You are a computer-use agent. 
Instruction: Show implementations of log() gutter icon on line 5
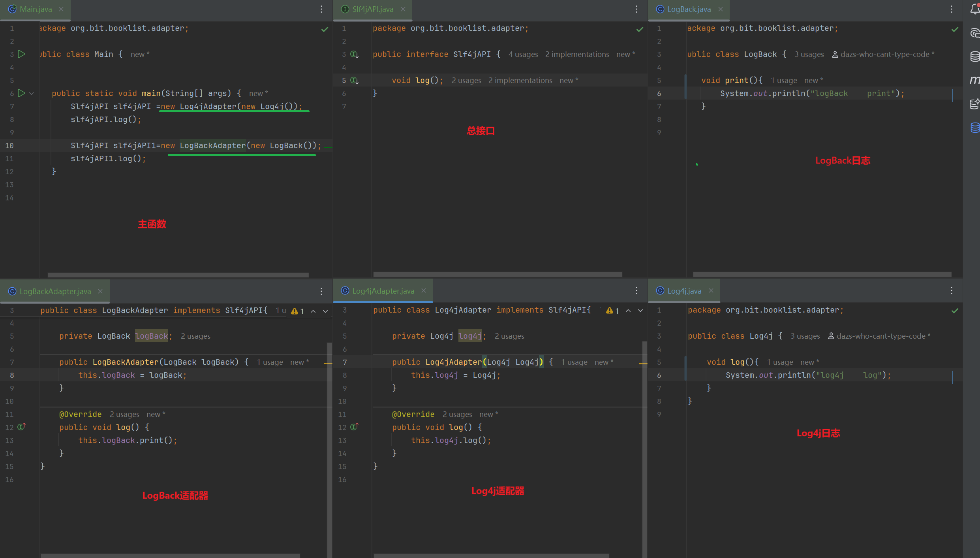pos(355,80)
